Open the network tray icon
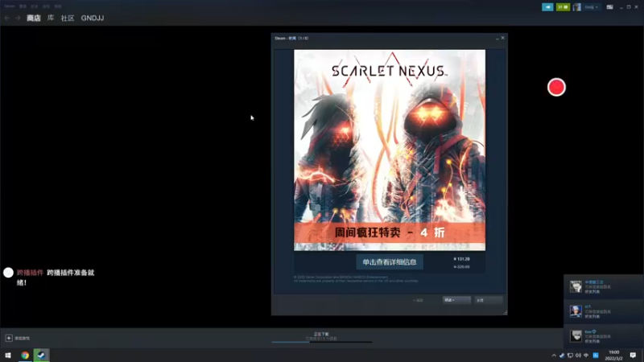This screenshot has height=362, width=644. tap(570, 356)
